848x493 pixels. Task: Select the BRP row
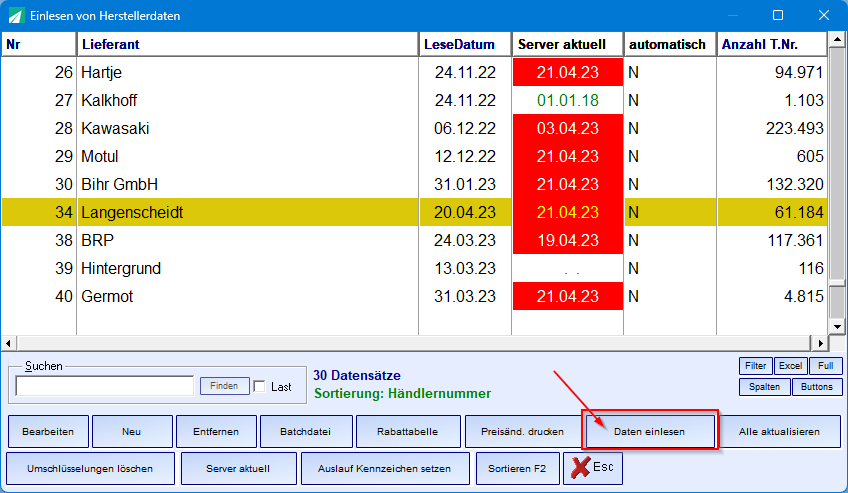(414, 241)
